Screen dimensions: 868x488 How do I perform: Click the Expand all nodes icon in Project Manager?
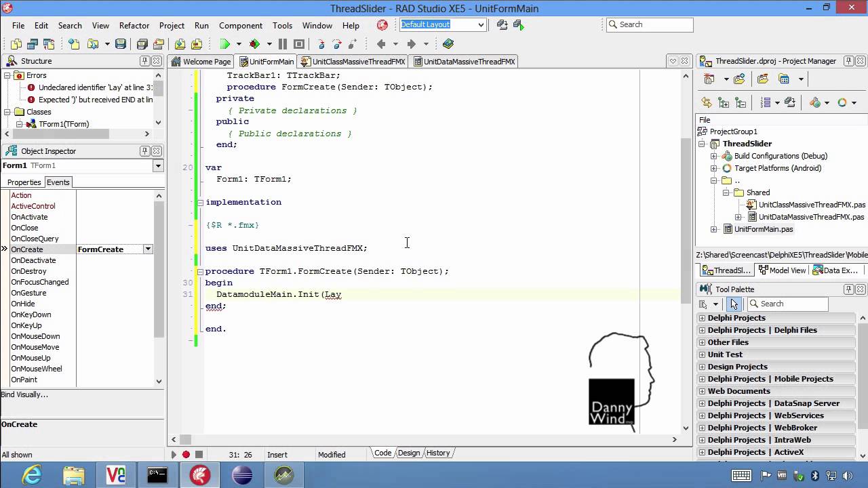[724, 103]
